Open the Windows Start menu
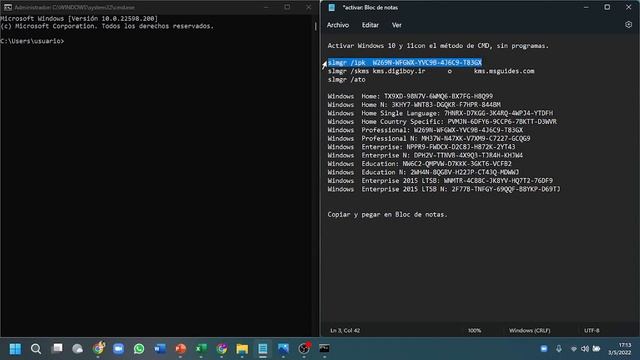This screenshot has width=640, height=360. tap(15, 349)
